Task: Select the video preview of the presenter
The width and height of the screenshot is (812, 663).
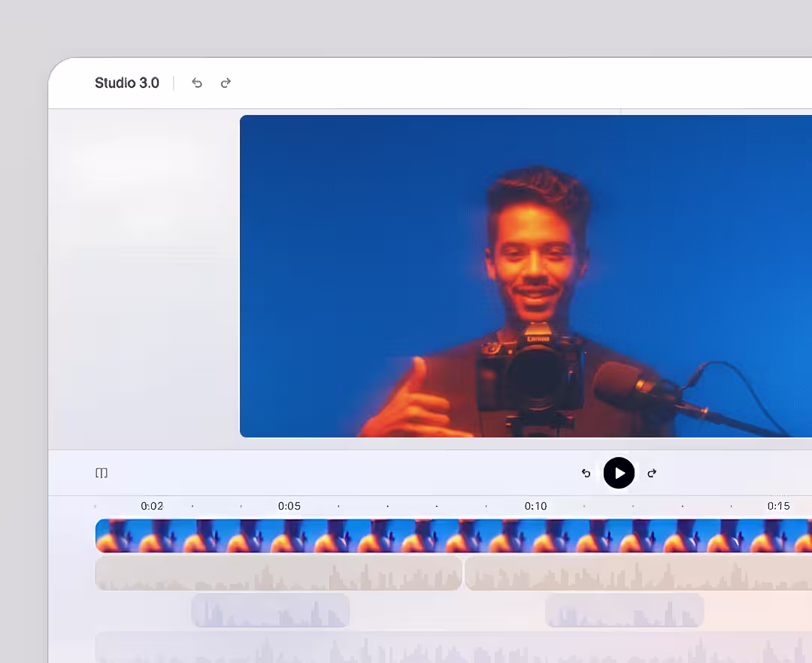Action: tap(526, 276)
